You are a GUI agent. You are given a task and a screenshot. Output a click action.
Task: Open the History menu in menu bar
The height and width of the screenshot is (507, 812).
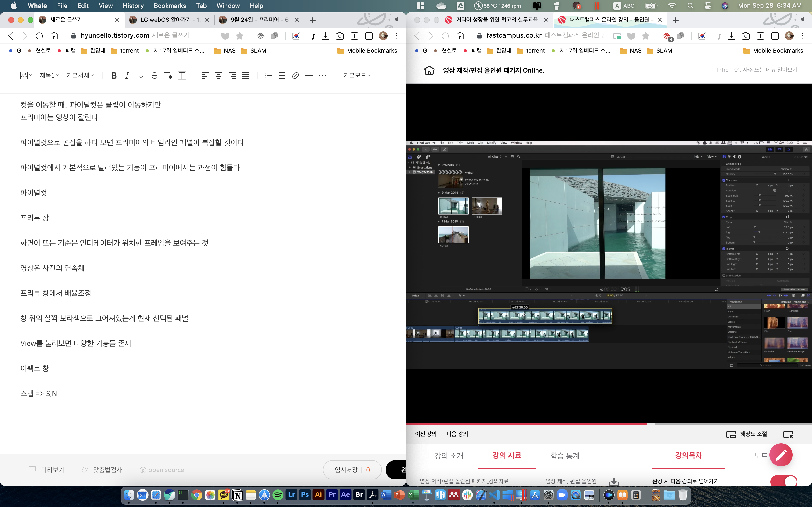click(x=133, y=6)
